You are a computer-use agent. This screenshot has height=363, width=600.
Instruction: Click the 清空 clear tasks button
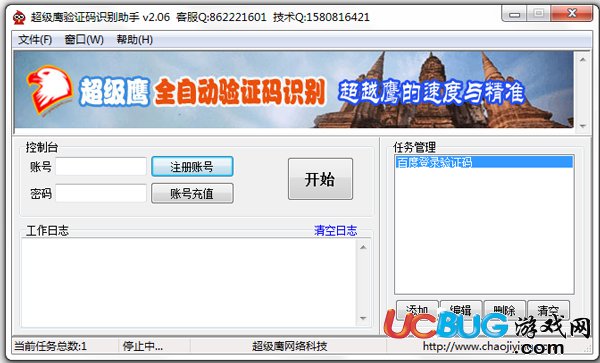click(x=548, y=309)
